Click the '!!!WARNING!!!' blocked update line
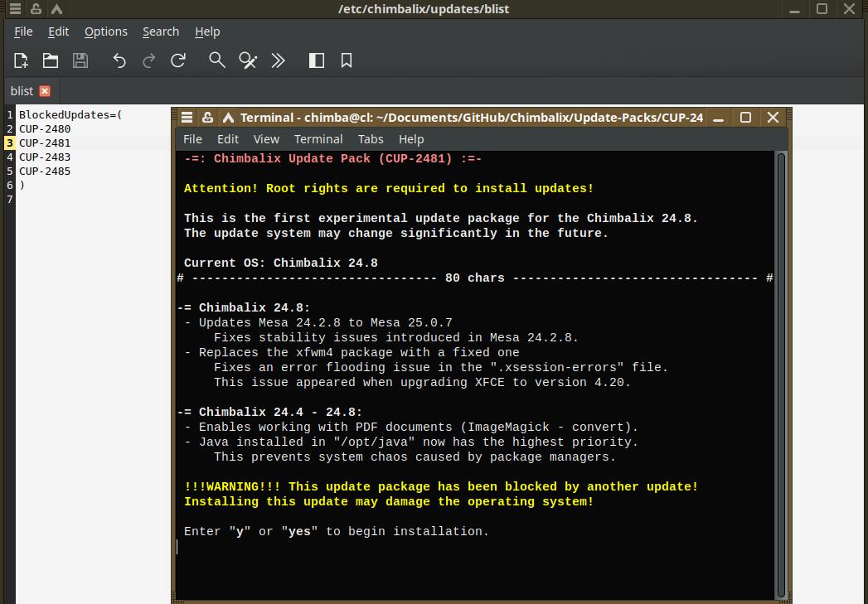Screen dimensions: 868x604 [x=441, y=486]
